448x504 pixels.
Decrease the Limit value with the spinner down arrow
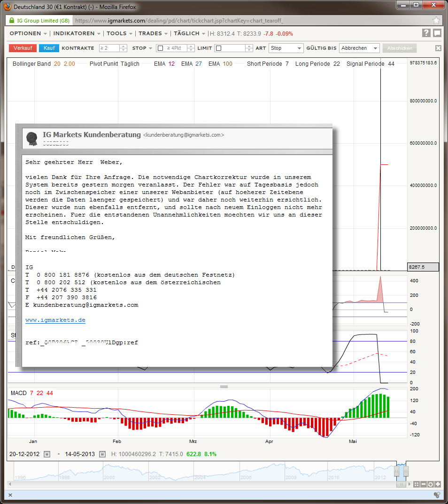(x=249, y=50)
